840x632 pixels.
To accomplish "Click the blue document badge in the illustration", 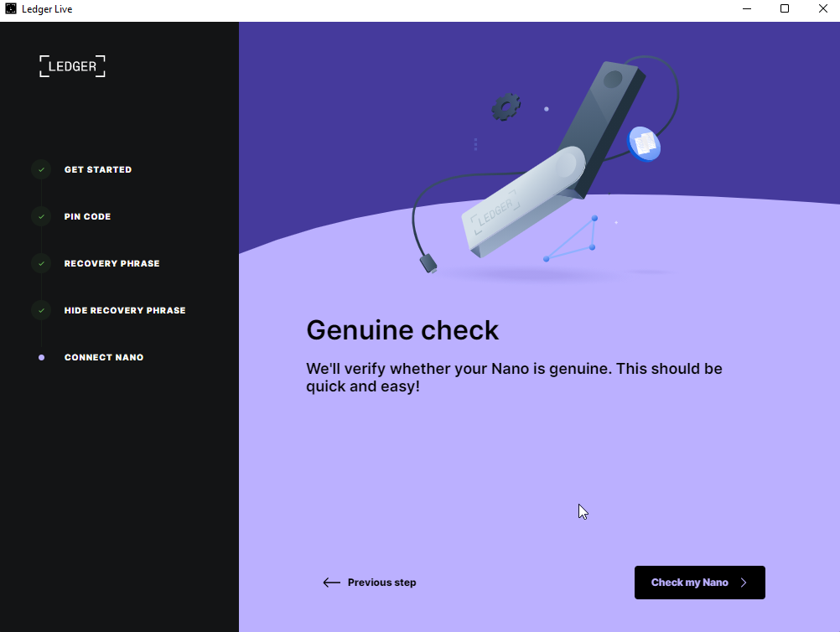I will coord(644,144).
